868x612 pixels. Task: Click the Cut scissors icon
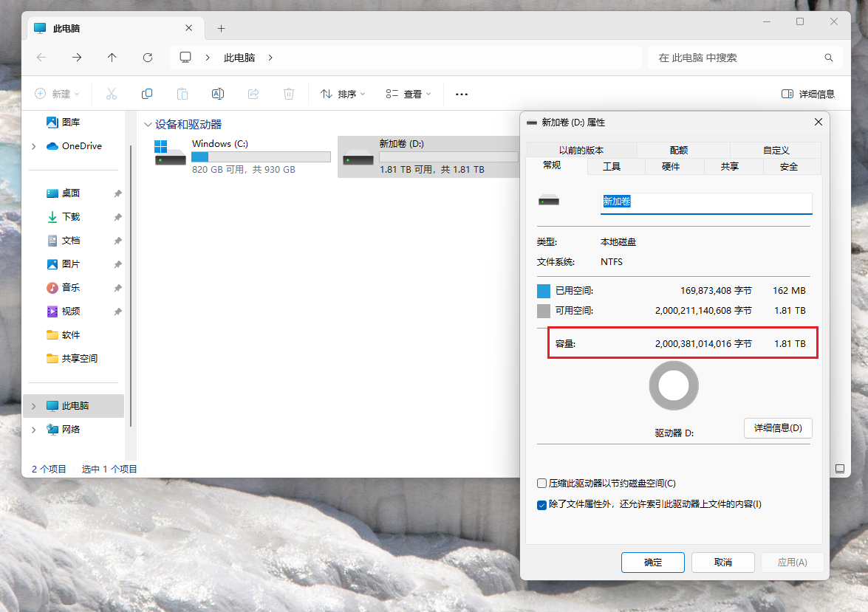pos(112,94)
